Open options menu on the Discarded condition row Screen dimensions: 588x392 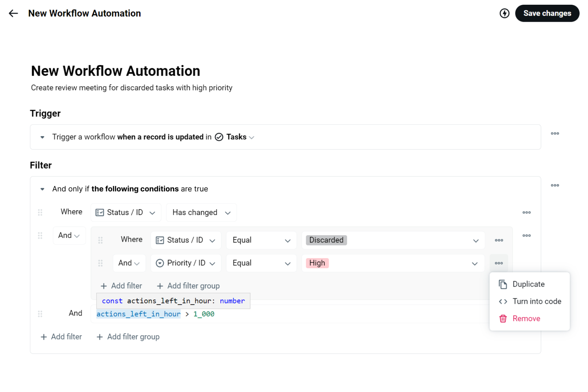click(x=499, y=240)
